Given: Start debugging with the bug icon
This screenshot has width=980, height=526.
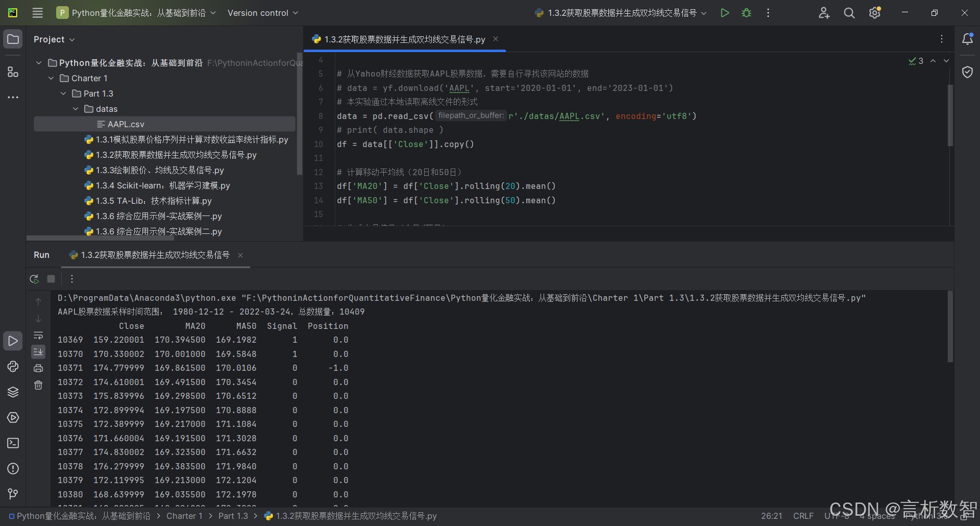Looking at the screenshot, I should coord(746,13).
